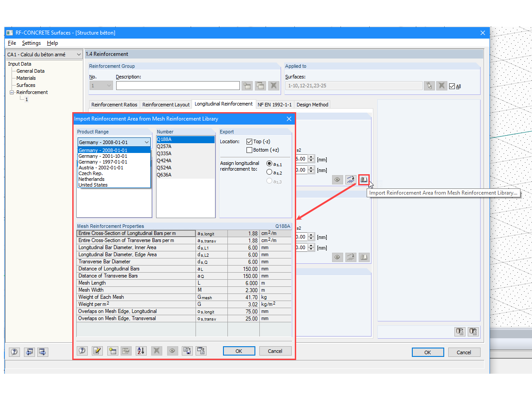Switch to the Design Method tab

pyautogui.click(x=313, y=105)
